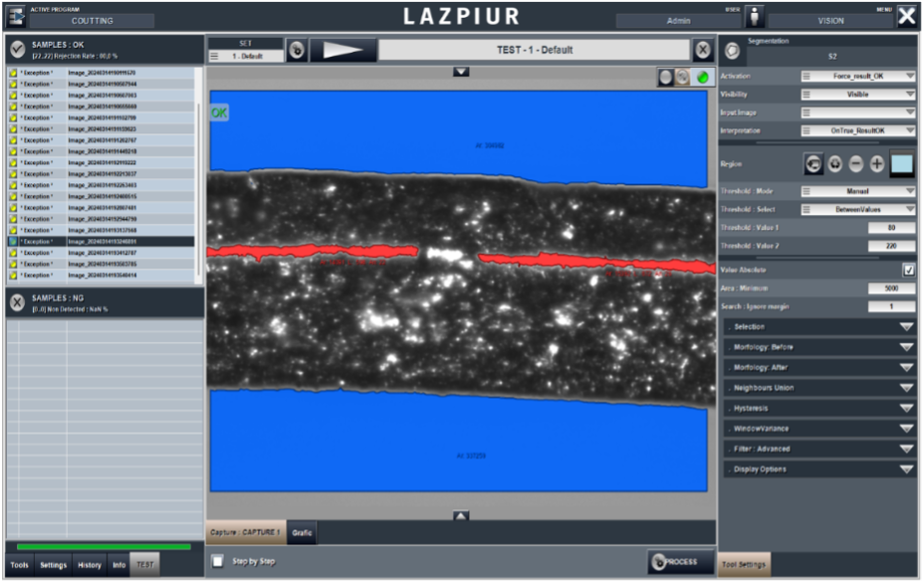Click the list icon in Visibility field
924x583 pixels.
coord(807,95)
